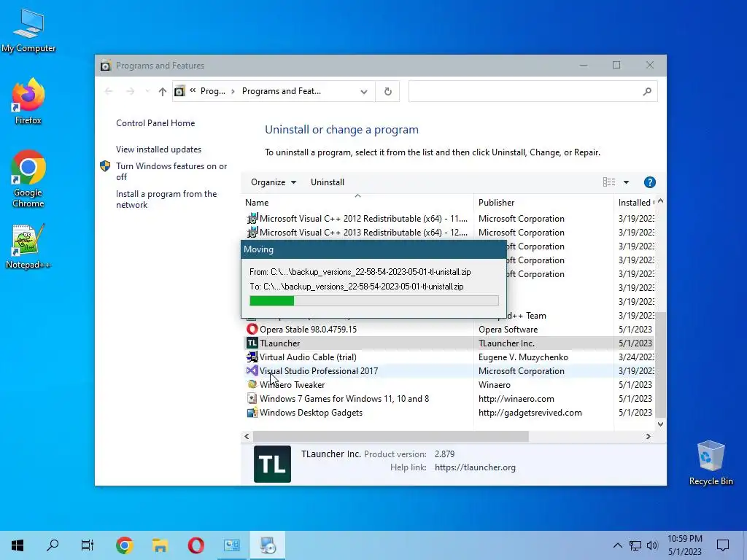The height and width of the screenshot is (560, 747).
Task: Click the https://tlauncher.org help link text
Action: (x=475, y=467)
